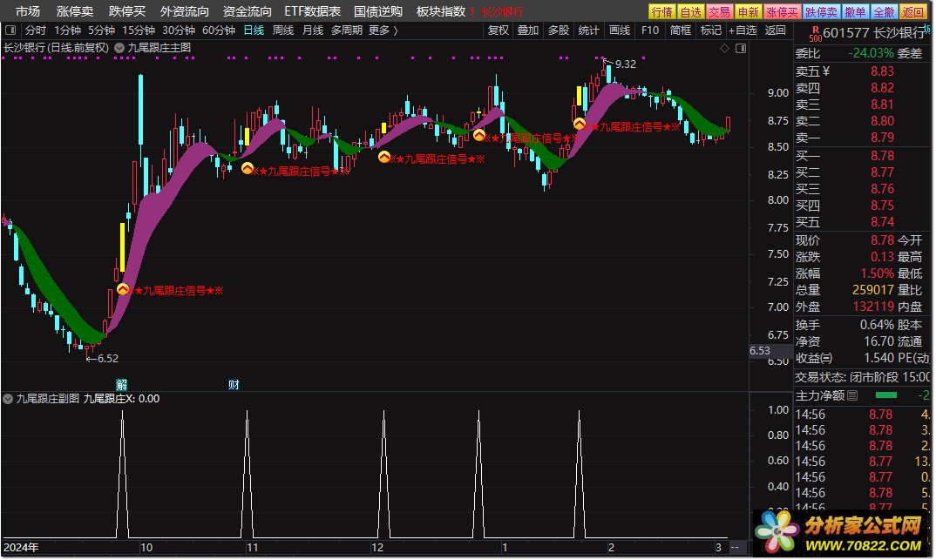936x560 pixels.
Task: Expand the 九尾跟庄主图 indicator dropdown
Action: click(119, 48)
